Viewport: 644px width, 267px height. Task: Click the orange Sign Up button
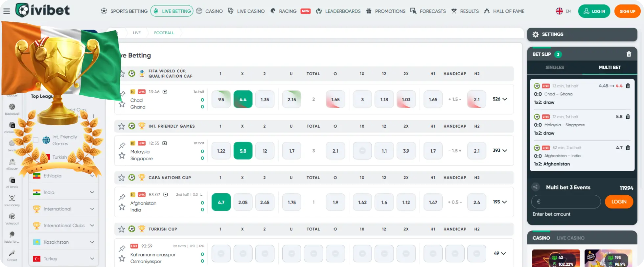pos(627,11)
